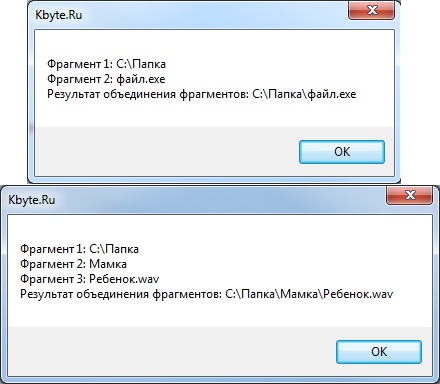
Task: Click the C:\Папка\файл.exe result path
Action: [304, 94]
